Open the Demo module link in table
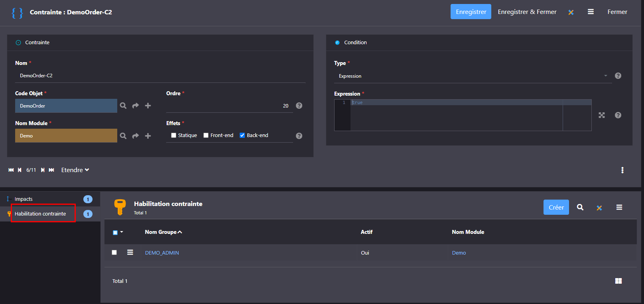The image size is (644, 304). click(x=459, y=253)
